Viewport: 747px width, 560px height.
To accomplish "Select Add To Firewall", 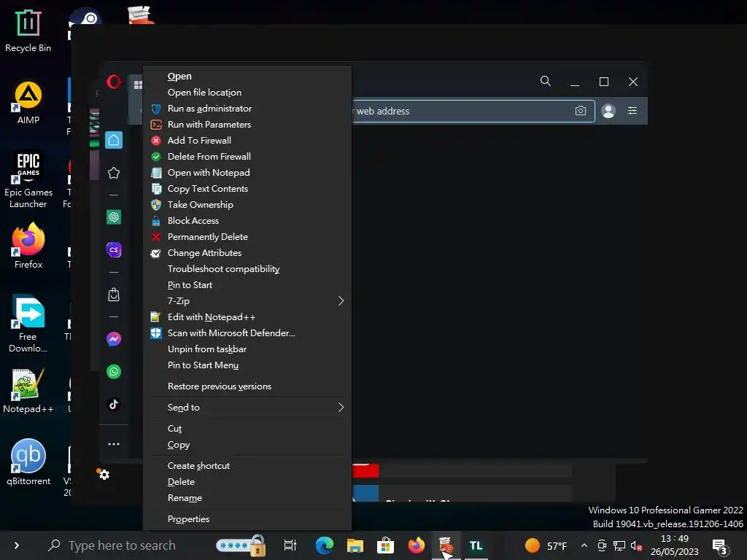I will (247, 141).
